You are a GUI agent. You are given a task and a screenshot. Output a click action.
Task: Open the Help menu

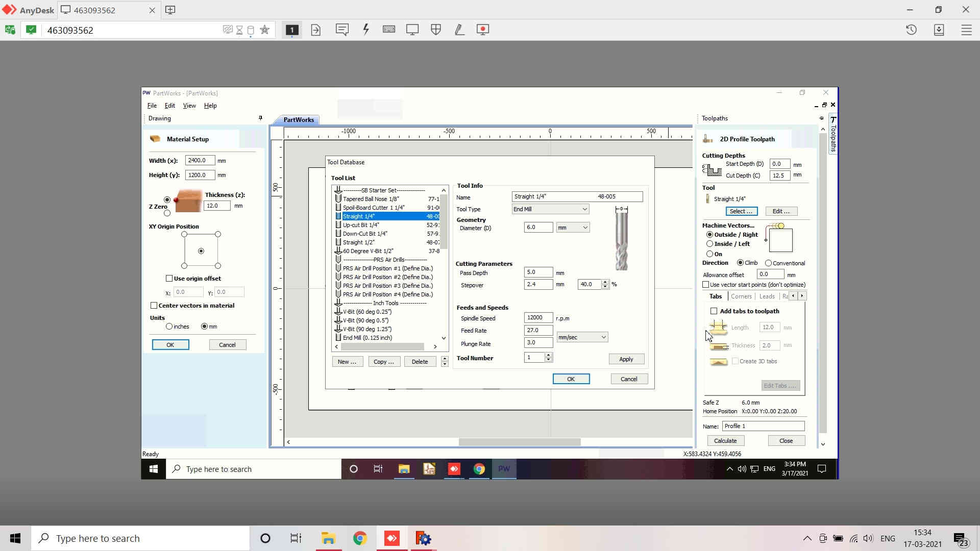[x=210, y=106]
